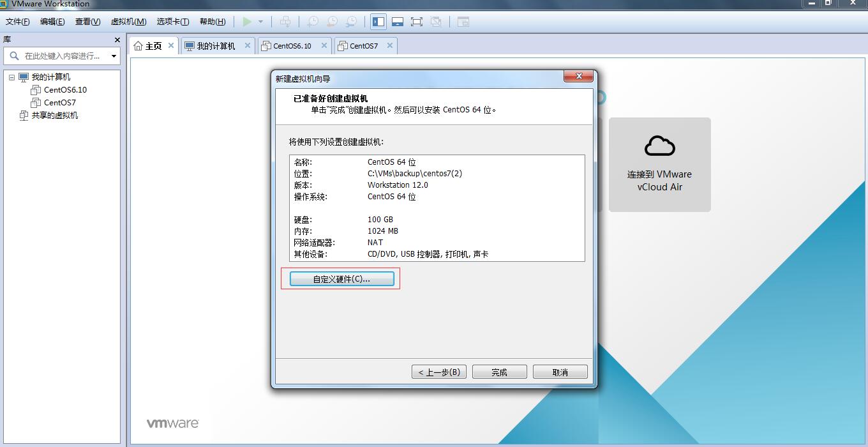
Task: Click the 取消 cancel button
Action: (x=560, y=372)
